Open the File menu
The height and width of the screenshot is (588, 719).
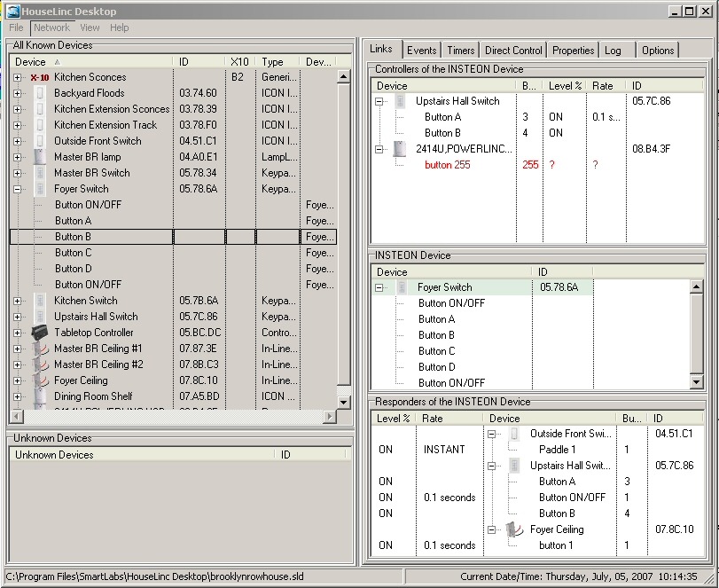(x=16, y=27)
